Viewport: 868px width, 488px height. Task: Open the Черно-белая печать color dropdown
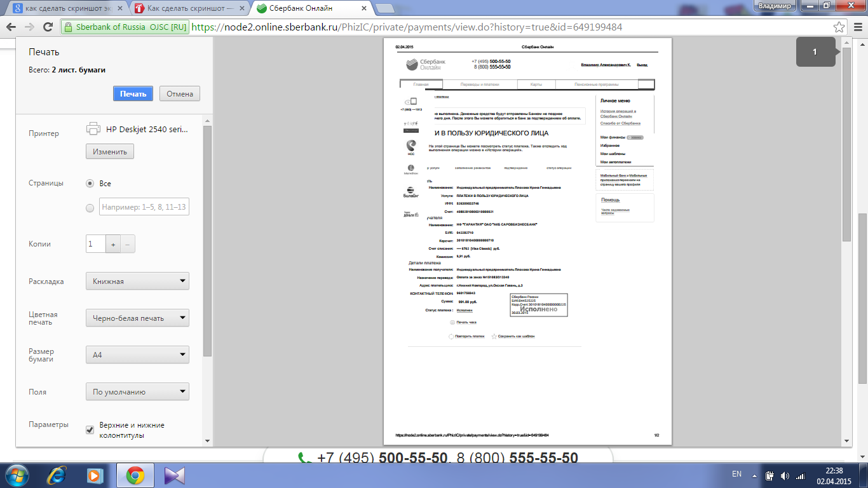point(137,318)
